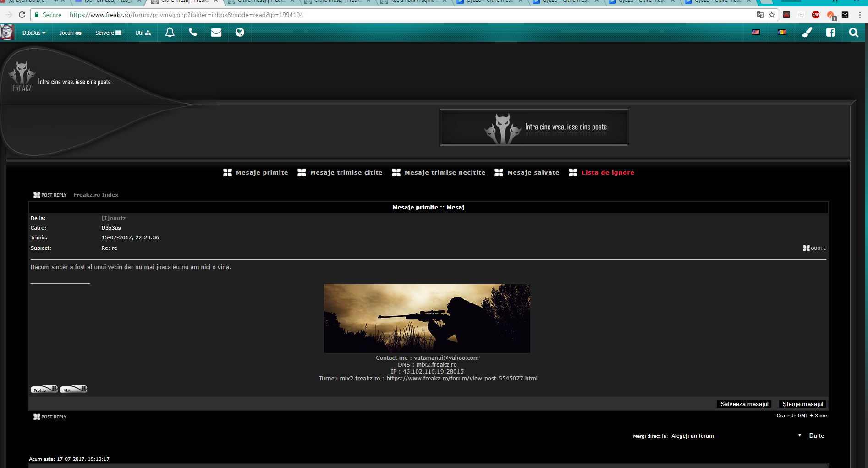Open the notifications bell icon
The image size is (868, 468).
[x=170, y=33]
